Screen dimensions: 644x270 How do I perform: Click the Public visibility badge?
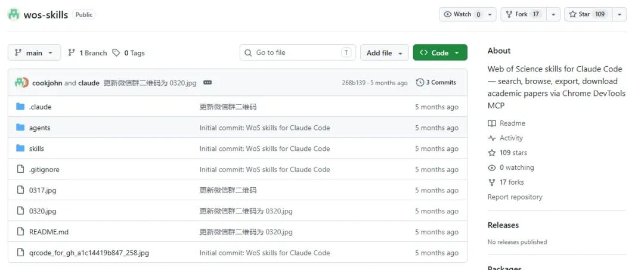(x=84, y=14)
